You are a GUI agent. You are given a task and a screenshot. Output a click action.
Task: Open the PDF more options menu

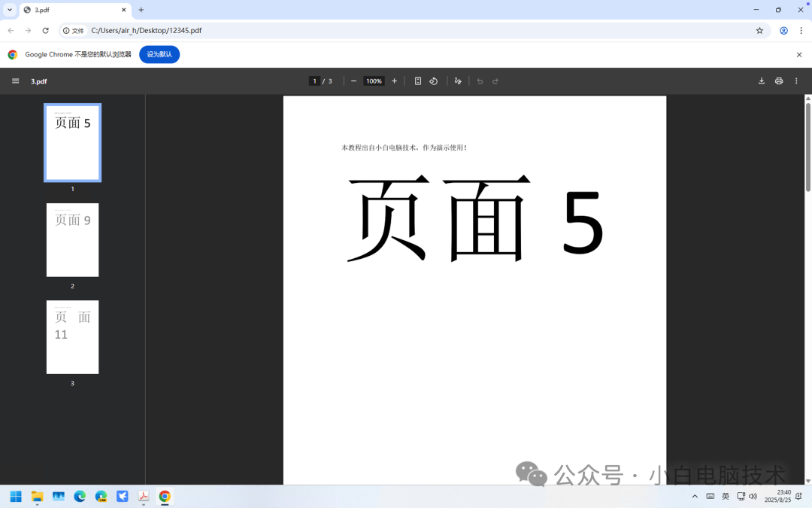[796, 81]
